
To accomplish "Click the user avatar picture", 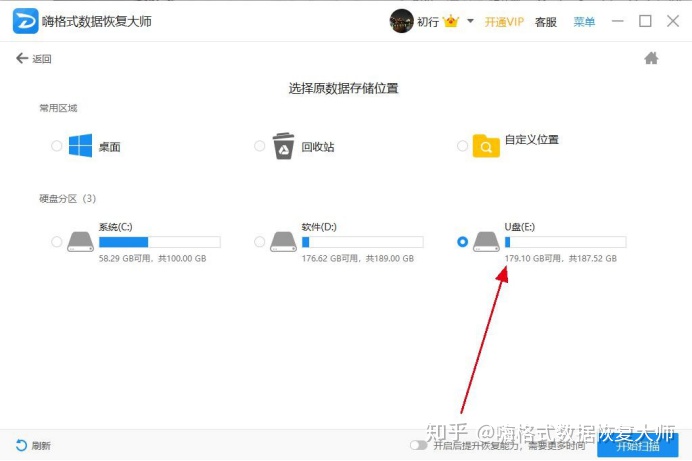I will (x=401, y=21).
